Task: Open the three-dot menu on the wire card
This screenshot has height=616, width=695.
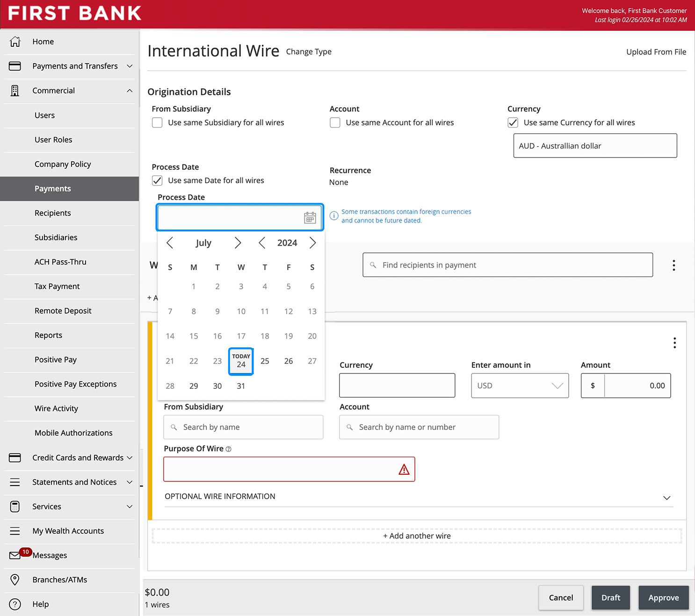Action: [674, 343]
